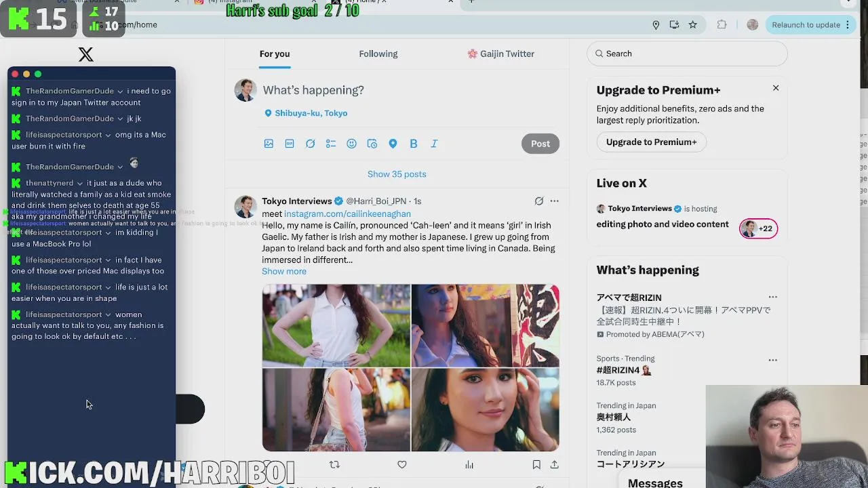Open the browser extensions puzzle icon
This screenshot has height=488, width=868.
point(722,25)
